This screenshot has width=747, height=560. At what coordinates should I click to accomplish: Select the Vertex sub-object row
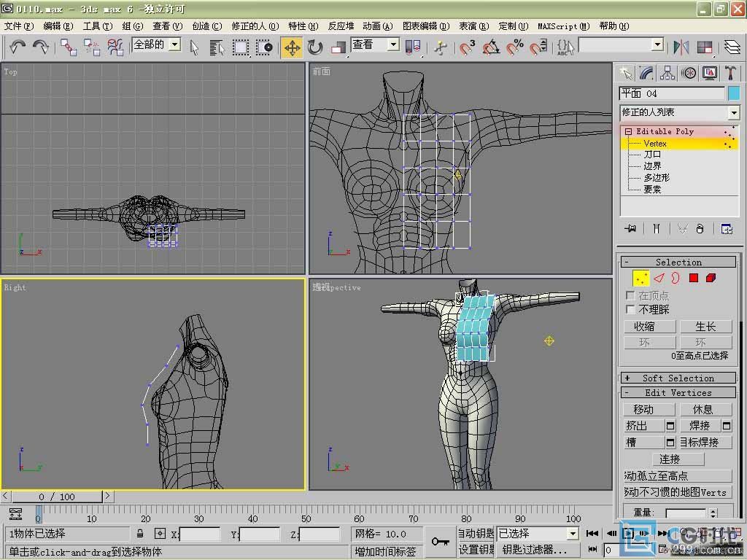point(679,144)
